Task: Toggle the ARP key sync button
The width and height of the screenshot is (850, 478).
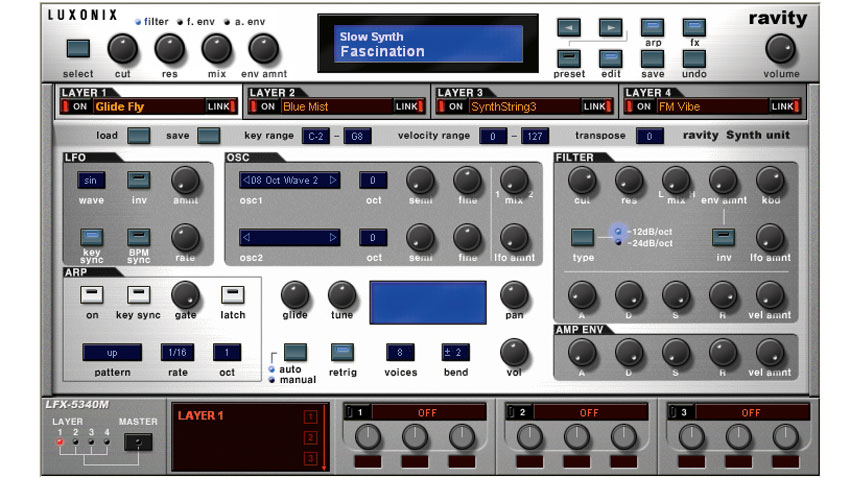Action: [138, 295]
